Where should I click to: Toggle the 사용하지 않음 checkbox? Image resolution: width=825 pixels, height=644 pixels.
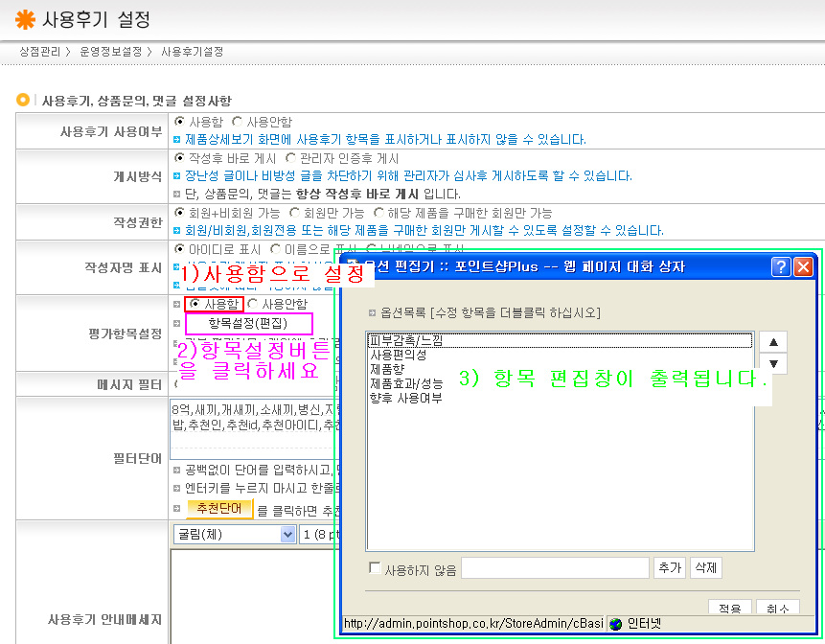click(375, 569)
